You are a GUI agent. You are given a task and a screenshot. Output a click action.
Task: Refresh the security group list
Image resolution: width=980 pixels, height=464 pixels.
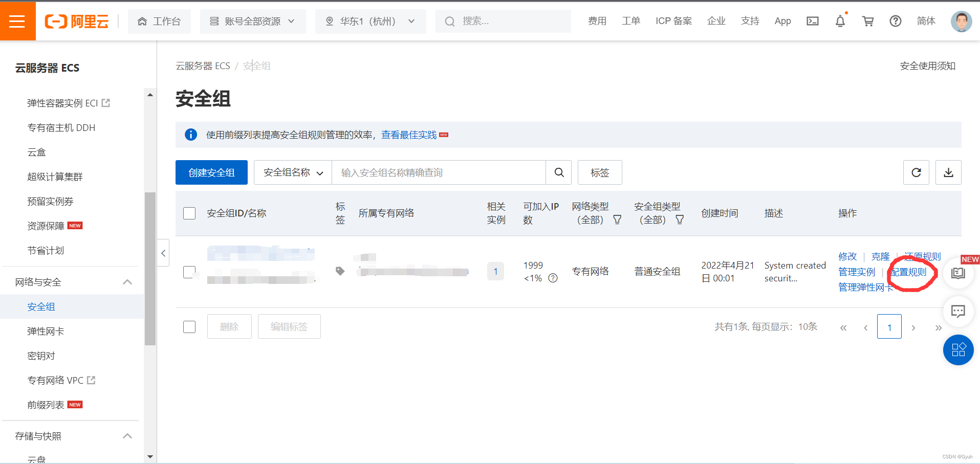click(x=916, y=172)
